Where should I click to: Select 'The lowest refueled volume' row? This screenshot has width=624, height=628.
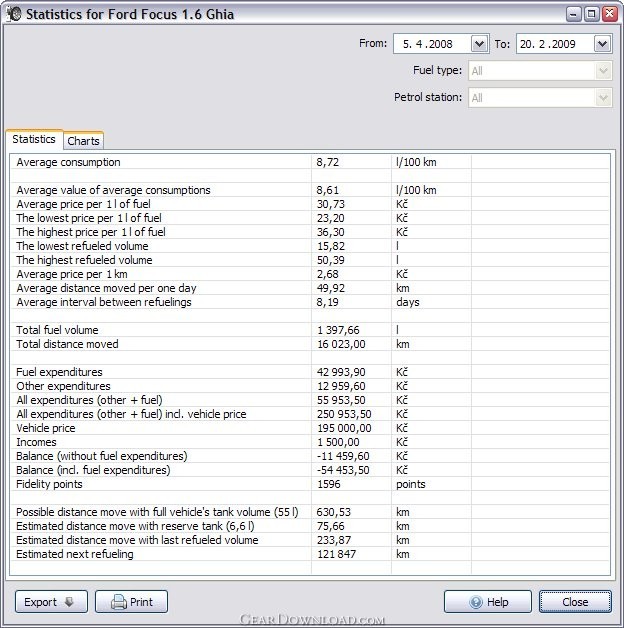309,246
